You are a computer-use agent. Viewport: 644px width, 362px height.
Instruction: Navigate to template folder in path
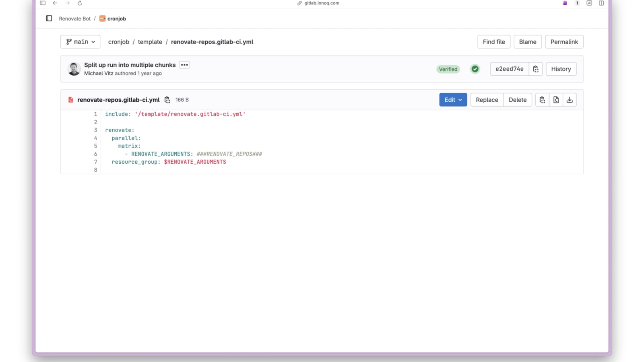[x=150, y=42]
